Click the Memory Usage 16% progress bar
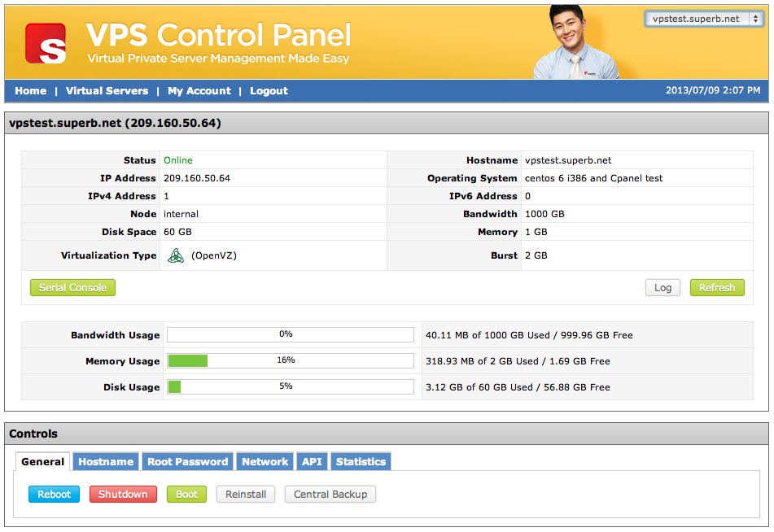774x532 pixels. pos(291,360)
